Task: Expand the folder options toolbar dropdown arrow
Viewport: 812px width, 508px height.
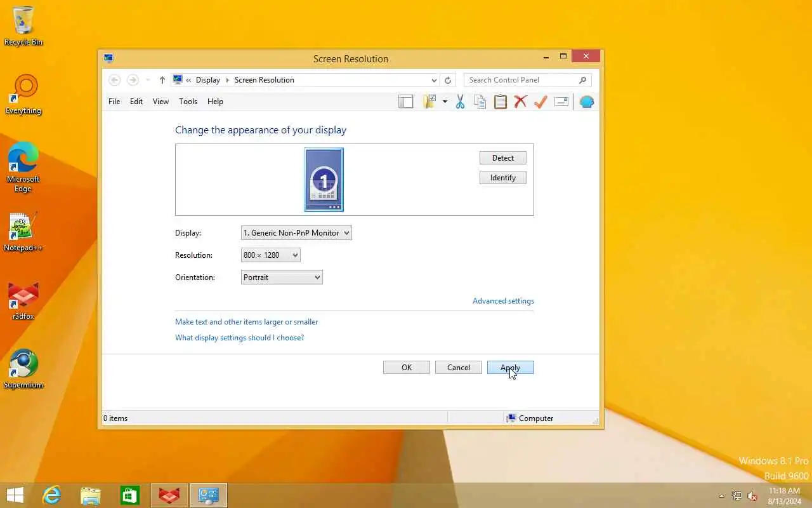Action: [445, 102]
